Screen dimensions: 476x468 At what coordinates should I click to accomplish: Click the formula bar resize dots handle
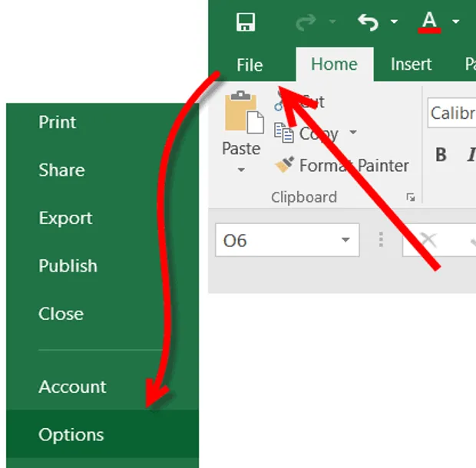point(381,239)
